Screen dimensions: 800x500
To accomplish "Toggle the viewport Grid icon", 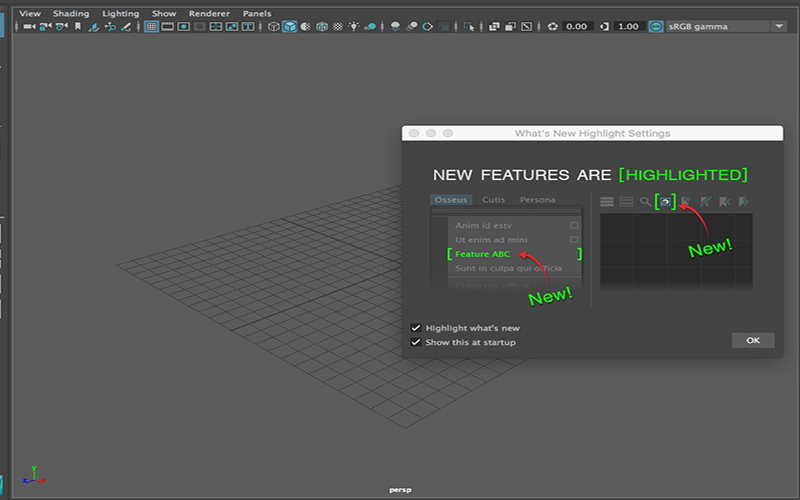I will click(151, 27).
